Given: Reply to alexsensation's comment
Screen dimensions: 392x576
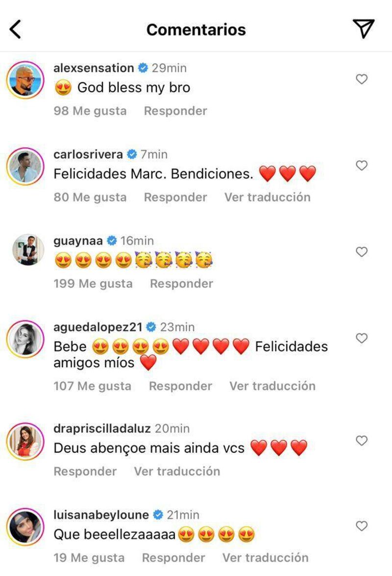Looking at the screenshot, I should [x=175, y=111].
